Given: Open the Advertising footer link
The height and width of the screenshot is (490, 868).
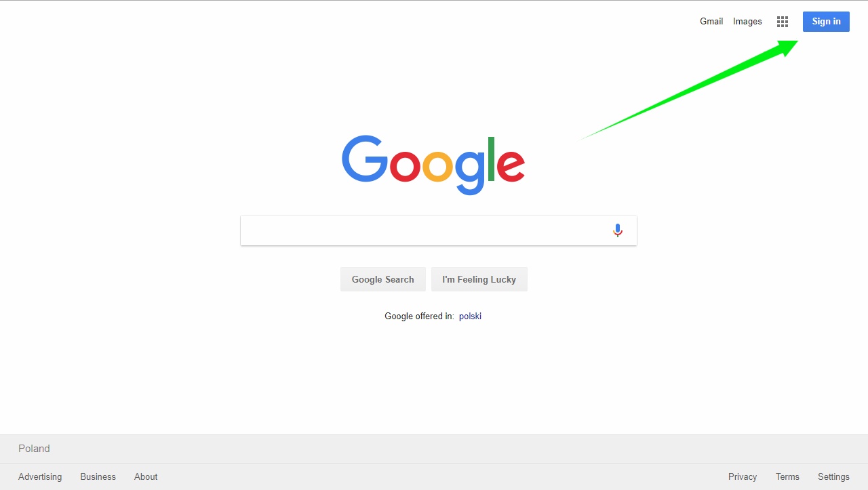Looking at the screenshot, I should coord(40,476).
